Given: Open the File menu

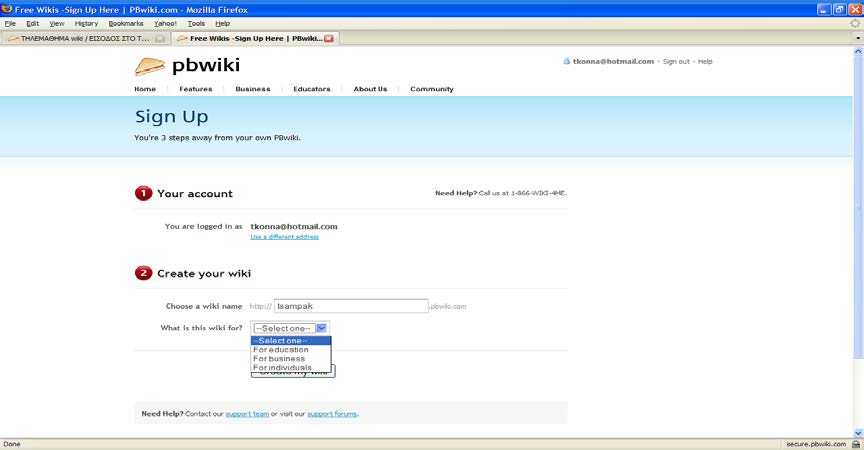Looking at the screenshot, I should point(10,24).
